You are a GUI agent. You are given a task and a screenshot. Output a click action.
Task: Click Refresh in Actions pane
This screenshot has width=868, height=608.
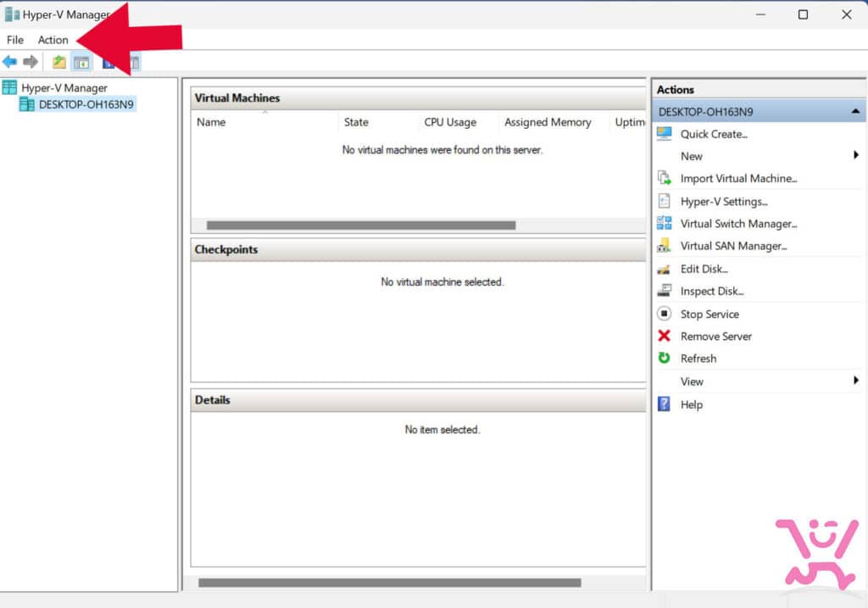tap(698, 358)
